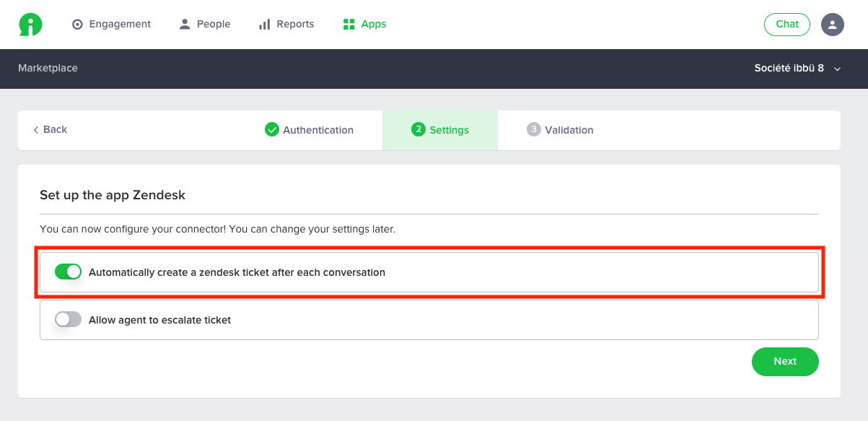
Task: Click the green iAdvize logo
Action: (30, 25)
